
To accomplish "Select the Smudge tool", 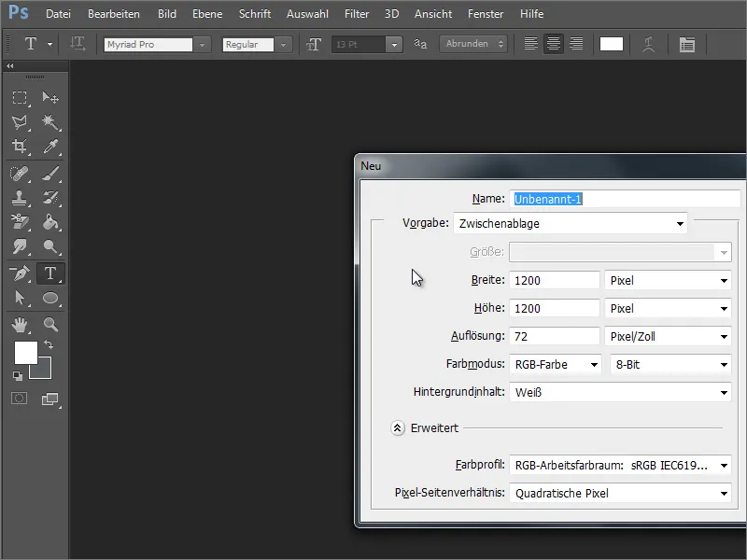I will [x=20, y=246].
